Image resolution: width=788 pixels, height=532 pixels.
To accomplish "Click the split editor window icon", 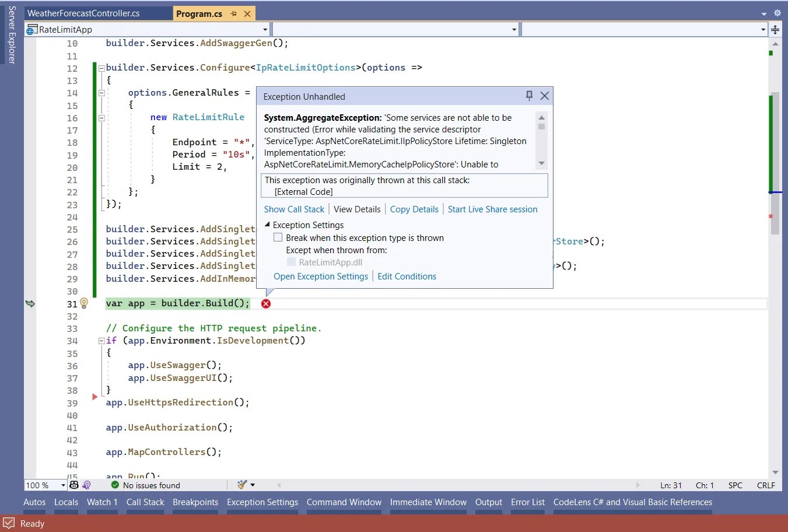I will tap(775, 30).
